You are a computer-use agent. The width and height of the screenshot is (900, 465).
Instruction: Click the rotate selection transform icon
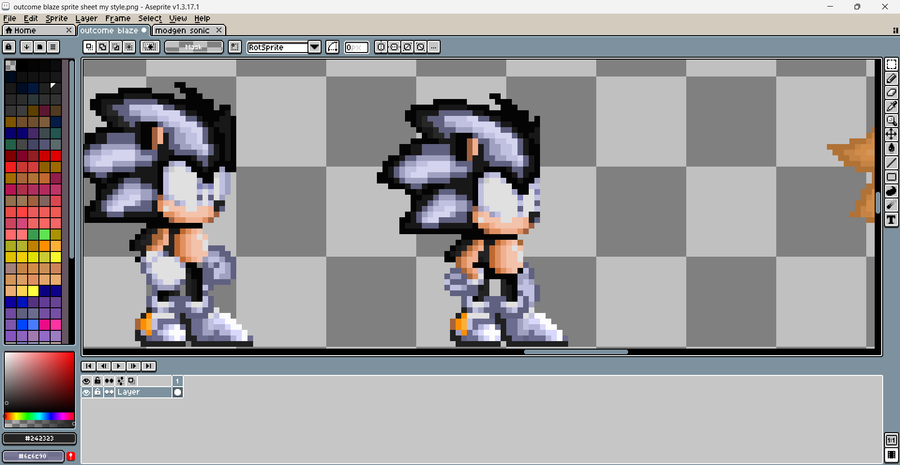[407, 47]
